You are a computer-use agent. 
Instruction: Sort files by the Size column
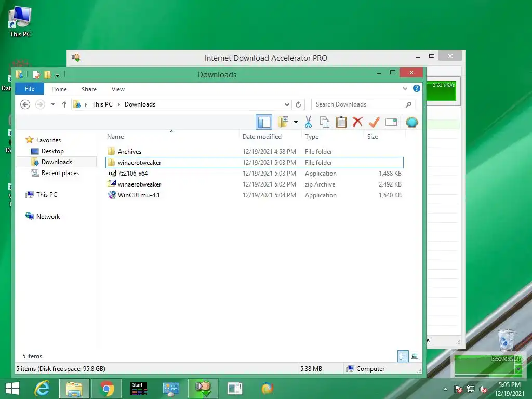[x=373, y=137]
